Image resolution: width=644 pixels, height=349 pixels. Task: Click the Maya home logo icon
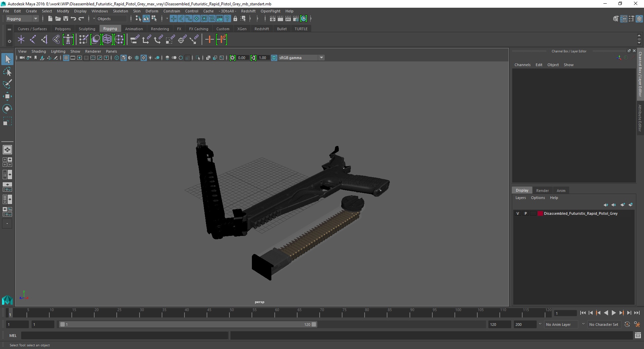7,300
